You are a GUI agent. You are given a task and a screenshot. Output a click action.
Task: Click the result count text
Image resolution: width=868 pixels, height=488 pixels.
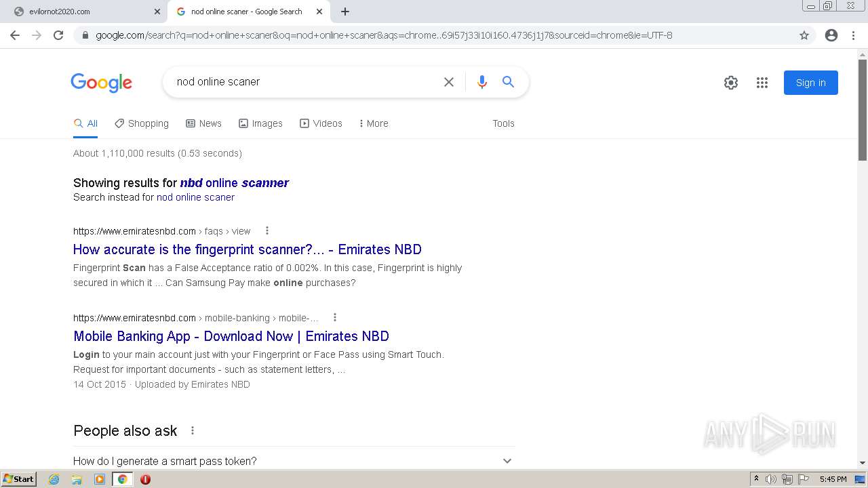click(157, 153)
